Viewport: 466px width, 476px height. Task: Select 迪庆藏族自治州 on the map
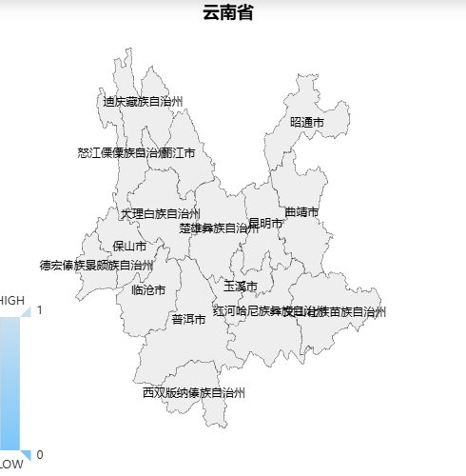coord(143,102)
